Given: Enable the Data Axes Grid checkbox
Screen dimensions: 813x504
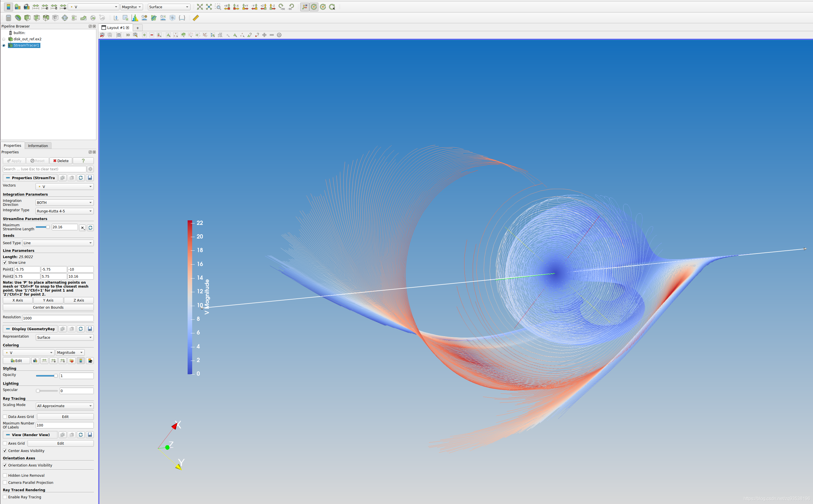Looking at the screenshot, I should tap(5, 416).
